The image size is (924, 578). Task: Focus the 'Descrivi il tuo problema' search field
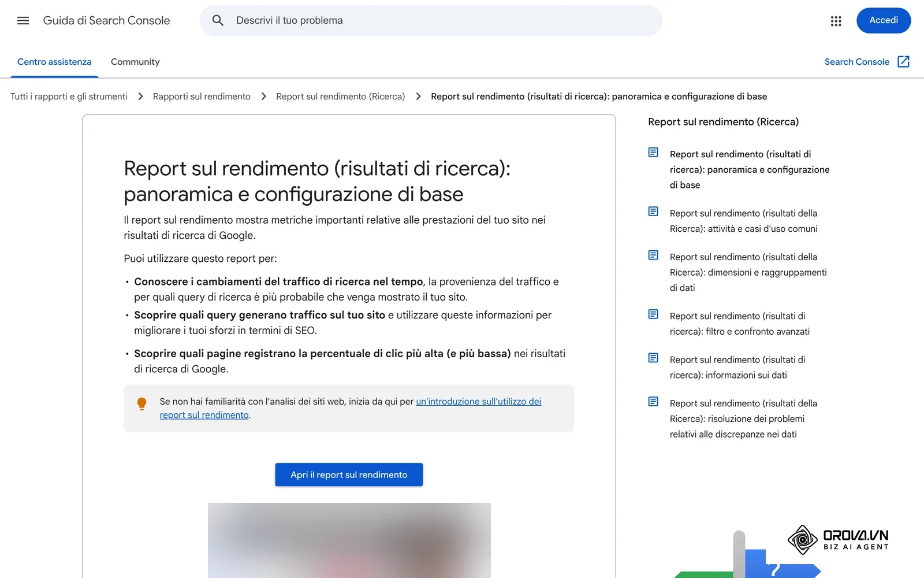pos(431,21)
